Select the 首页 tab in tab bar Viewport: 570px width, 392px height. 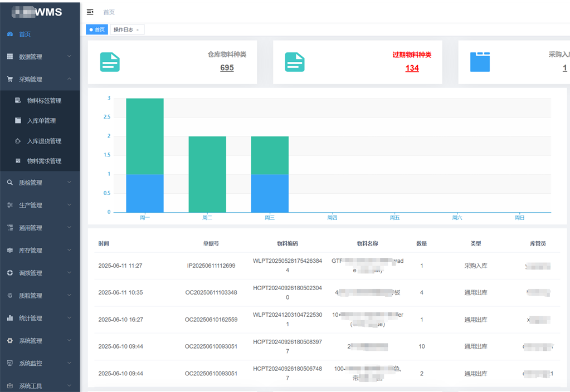(x=97, y=30)
